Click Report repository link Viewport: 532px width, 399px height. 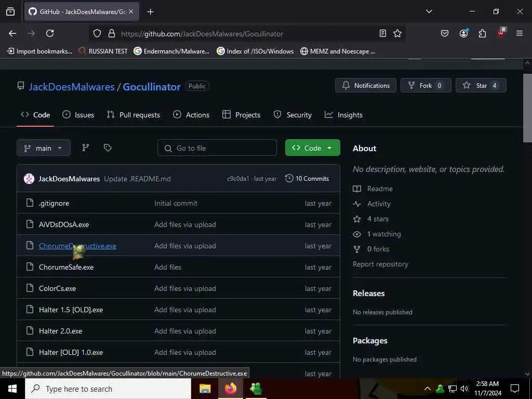click(380, 264)
